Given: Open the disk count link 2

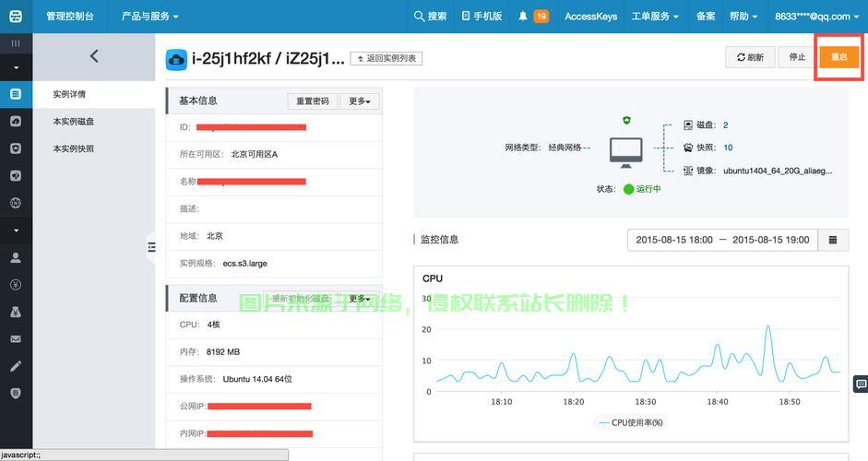Looking at the screenshot, I should tap(725, 125).
